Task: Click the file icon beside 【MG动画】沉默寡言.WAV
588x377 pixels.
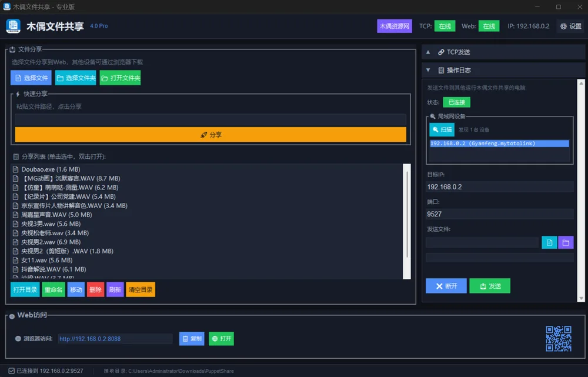Action: pyautogui.click(x=16, y=179)
